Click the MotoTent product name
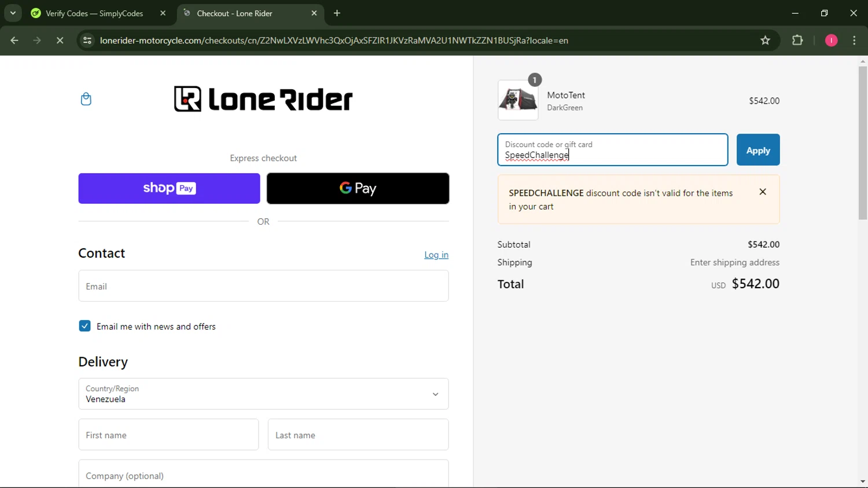This screenshot has height=488, width=868. tap(566, 95)
